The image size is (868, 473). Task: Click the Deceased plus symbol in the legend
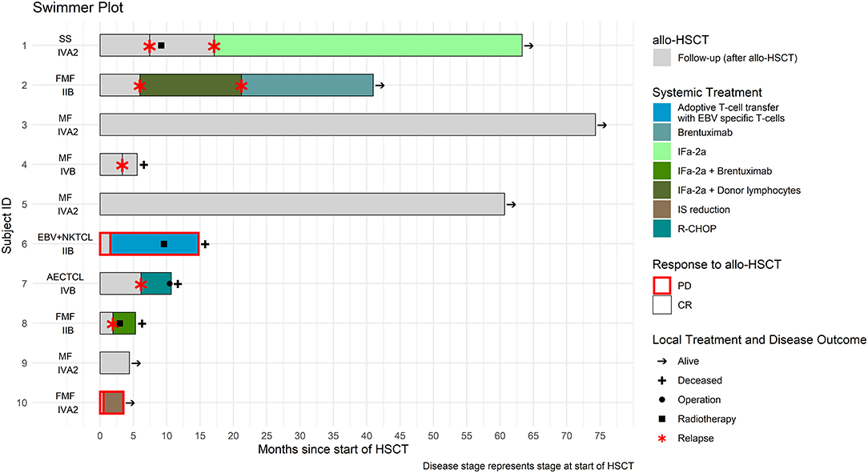coord(661,381)
